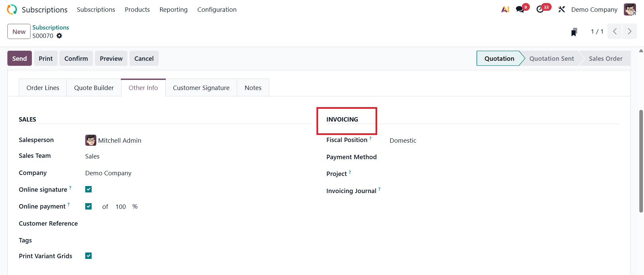Switch to the Order Lines tab
The width and height of the screenshot is (644, 275).
pos(43,88)
